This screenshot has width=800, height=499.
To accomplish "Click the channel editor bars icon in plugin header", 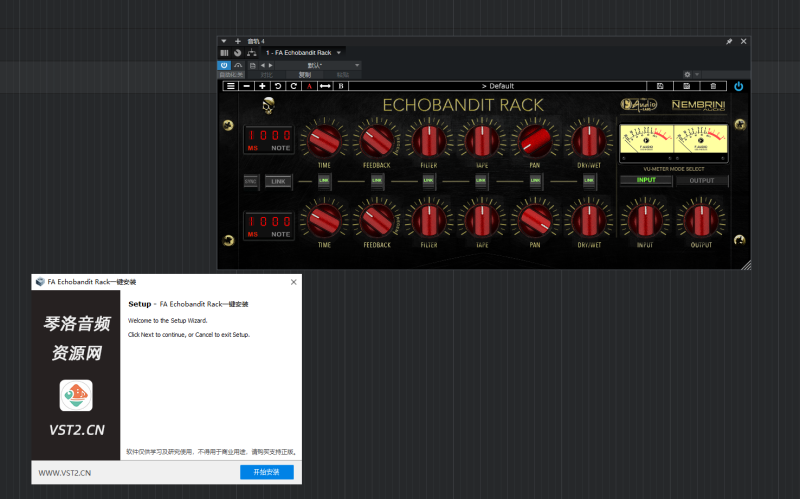I will (224, 53).
